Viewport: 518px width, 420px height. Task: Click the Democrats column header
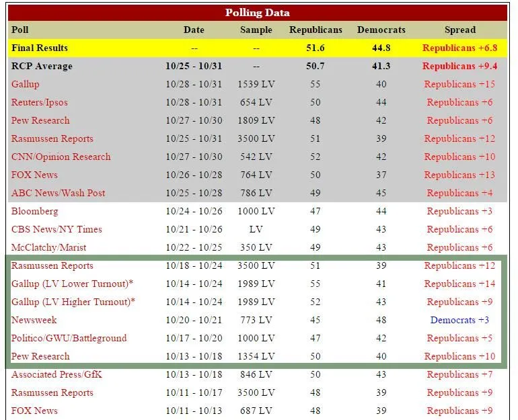(x=381, y=30)
